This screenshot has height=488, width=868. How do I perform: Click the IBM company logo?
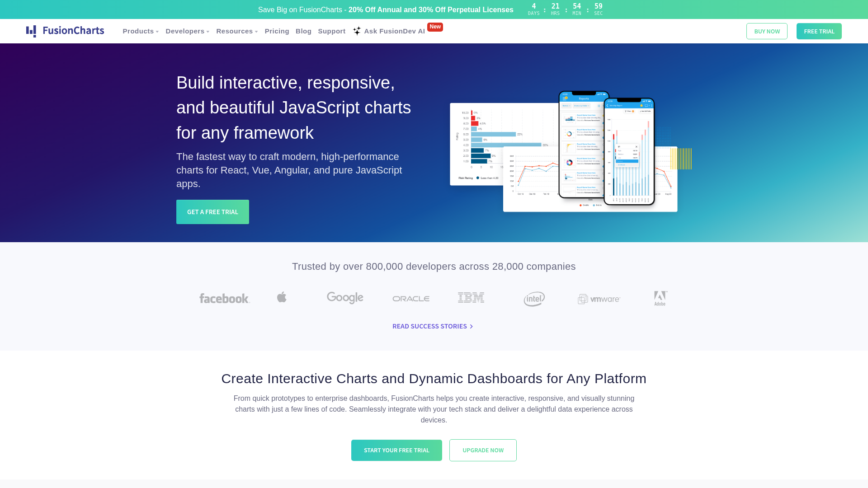pos(471,298)
